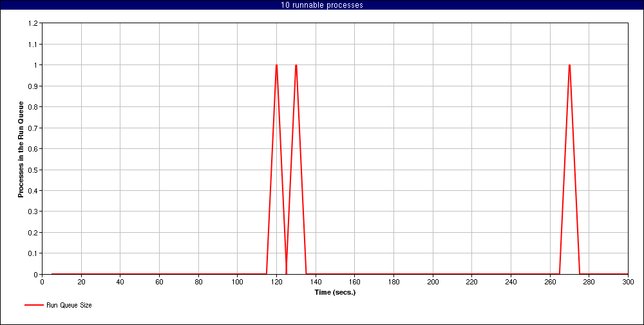Click the x-axis label 300
The height and width of the screenshot is (325, 644).
pos(628,282)
